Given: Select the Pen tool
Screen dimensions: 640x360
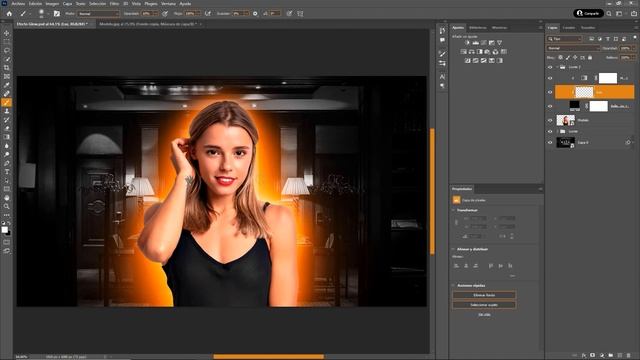Looking at the screenshot, I should coord(7,163).
